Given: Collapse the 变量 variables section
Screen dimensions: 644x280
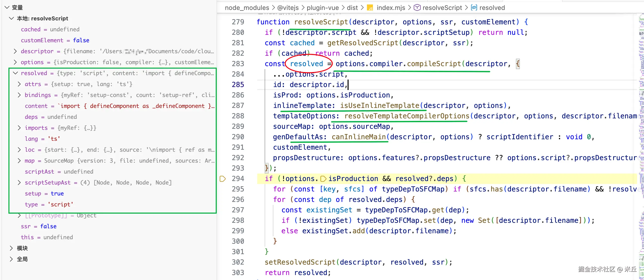Looking at the screenshot, I should tap(7, 7).
